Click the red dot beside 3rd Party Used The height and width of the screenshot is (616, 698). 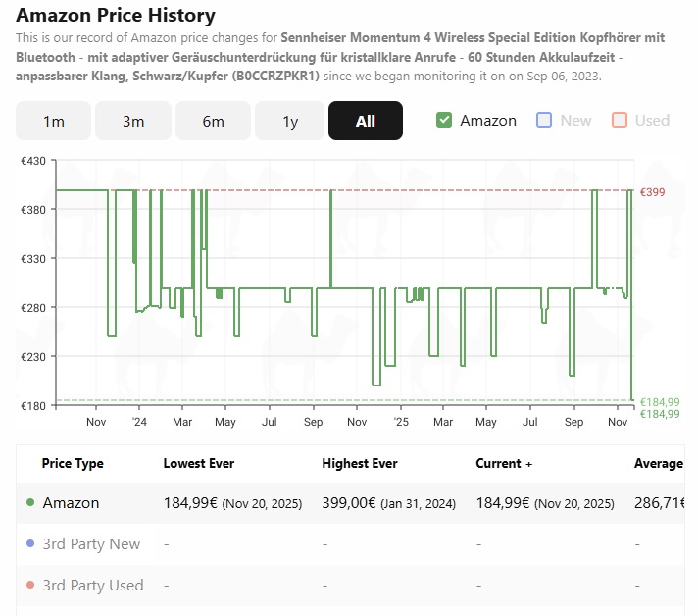pyautogui.click(x=30, y=585)
